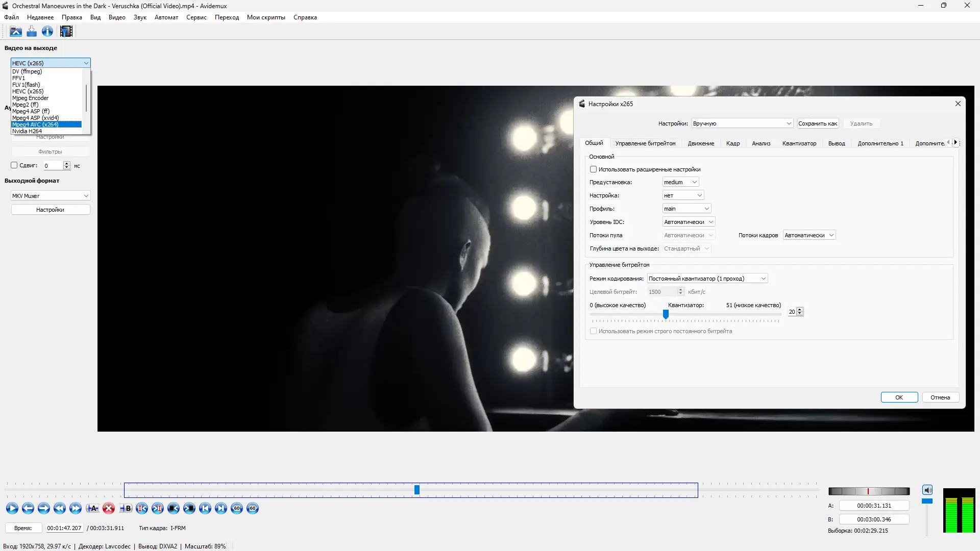
Task: Select Mpeg4 AVC (x264) in codec list
Action: [46, 124]
